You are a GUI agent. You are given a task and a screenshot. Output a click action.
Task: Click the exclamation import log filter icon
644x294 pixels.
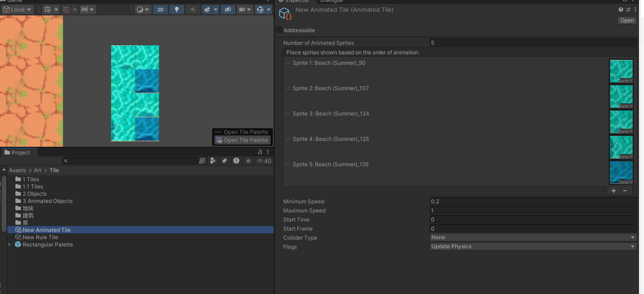click(x=236, y=161)
